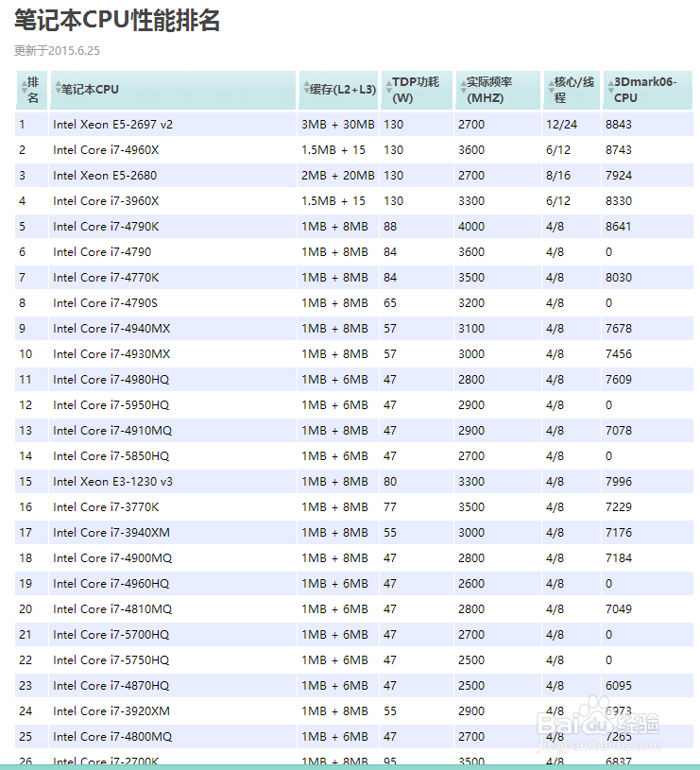Select Intel Core i7-4960X cell
Viewport: 700px width, 770px height.
click(x=172, y=150)
